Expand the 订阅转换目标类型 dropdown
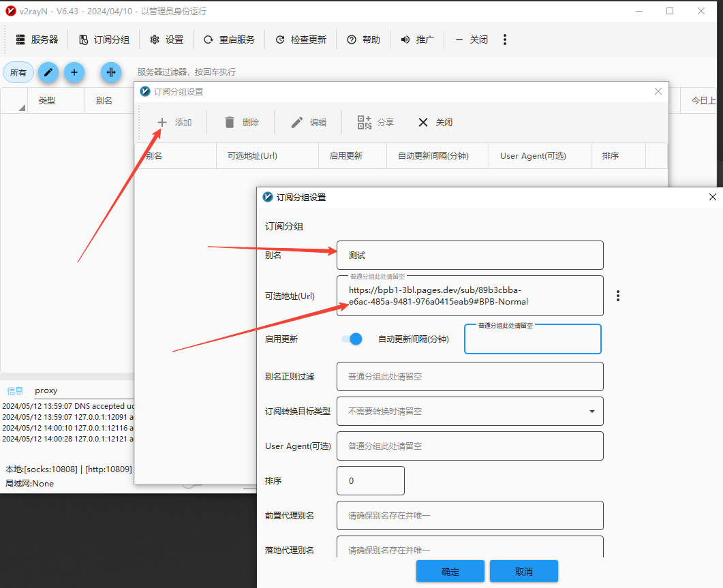 591,412
